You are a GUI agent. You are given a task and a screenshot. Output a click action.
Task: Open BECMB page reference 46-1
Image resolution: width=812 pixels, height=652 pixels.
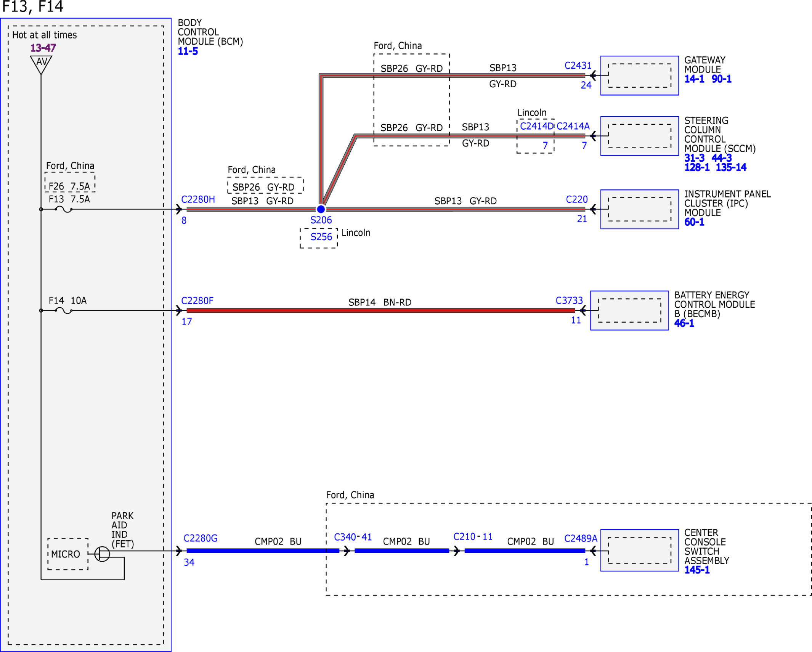click(684, 323)
